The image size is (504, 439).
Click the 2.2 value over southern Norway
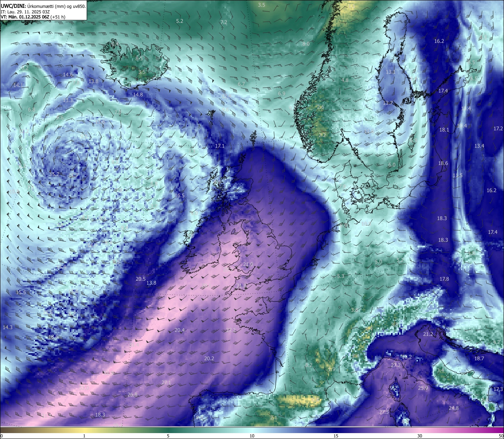[x=322, y=135]
